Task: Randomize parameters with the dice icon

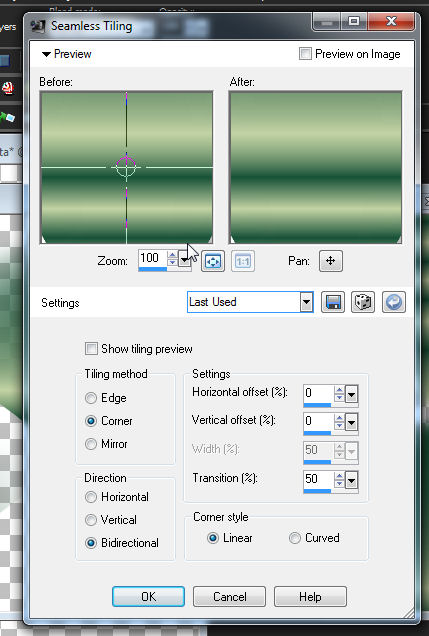Action: (x=363, y=302)
